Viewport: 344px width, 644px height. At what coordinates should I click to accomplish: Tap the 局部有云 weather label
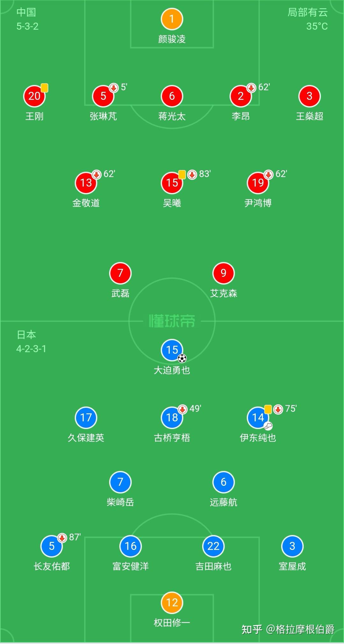[308, 12]
